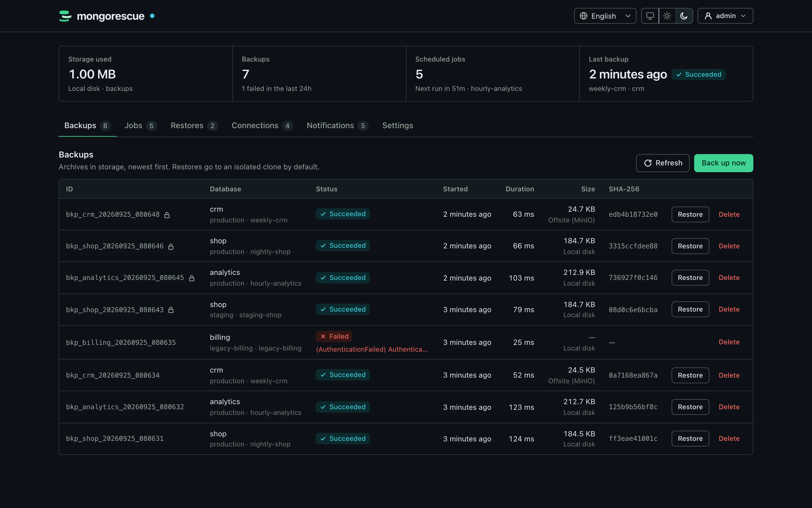Viewport: 812px width, 508px height.
Task: Restore the staging-shop backup
Action: click(690, 309)
